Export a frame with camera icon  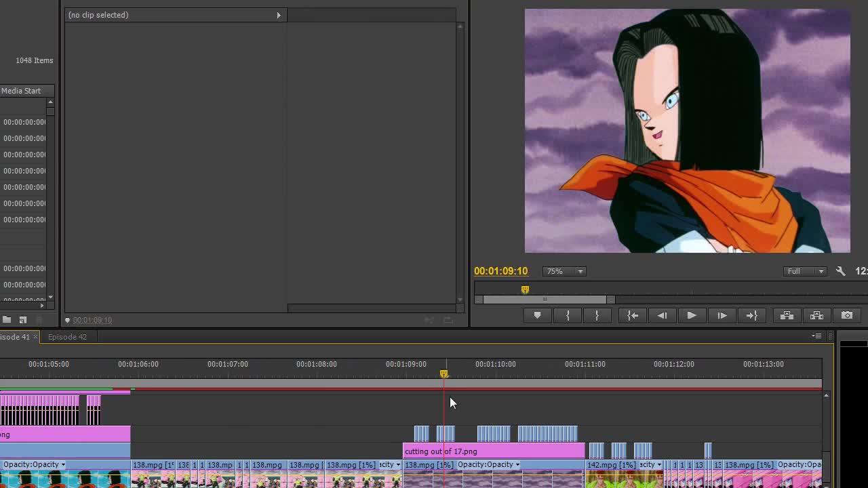click(847, 315)
